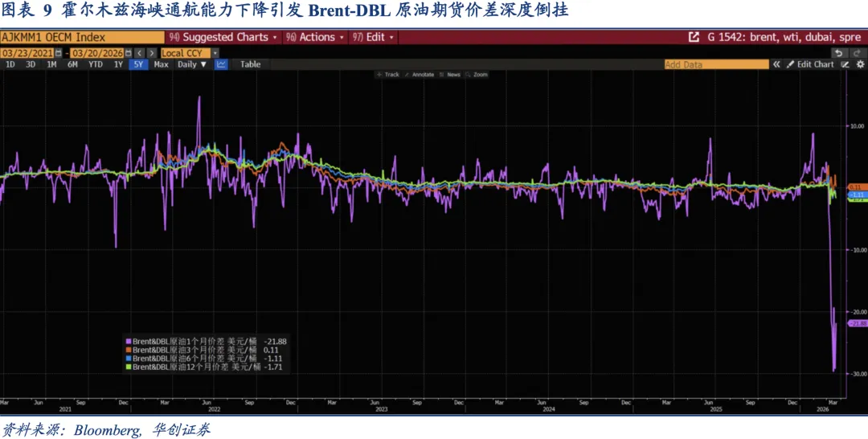Click the -1.11 blue value label on axis
The width and height of the screenshot is (868, 439).
(858, 195)
